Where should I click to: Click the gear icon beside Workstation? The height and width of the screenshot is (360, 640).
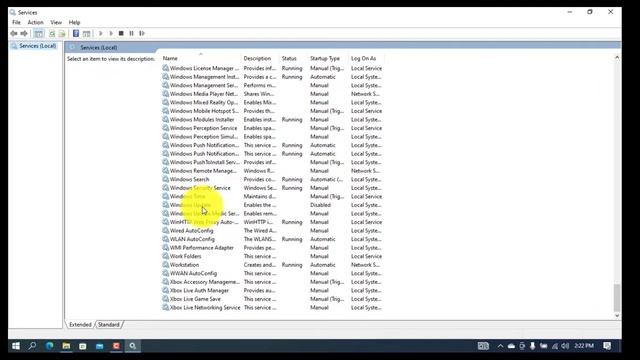pos(165,264)
